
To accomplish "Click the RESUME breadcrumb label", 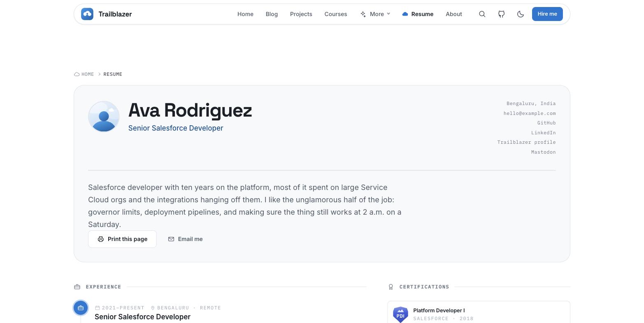I will point(113,74).
